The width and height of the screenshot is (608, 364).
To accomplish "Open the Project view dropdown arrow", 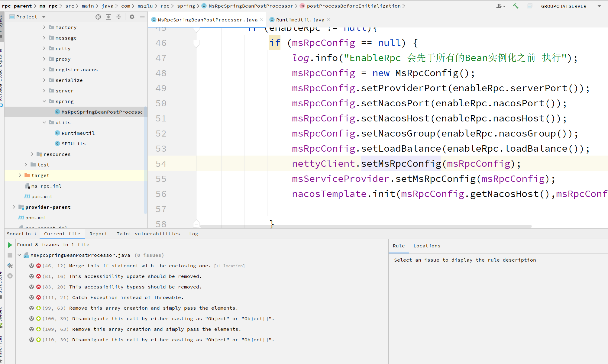I will [x=44, y=17].
